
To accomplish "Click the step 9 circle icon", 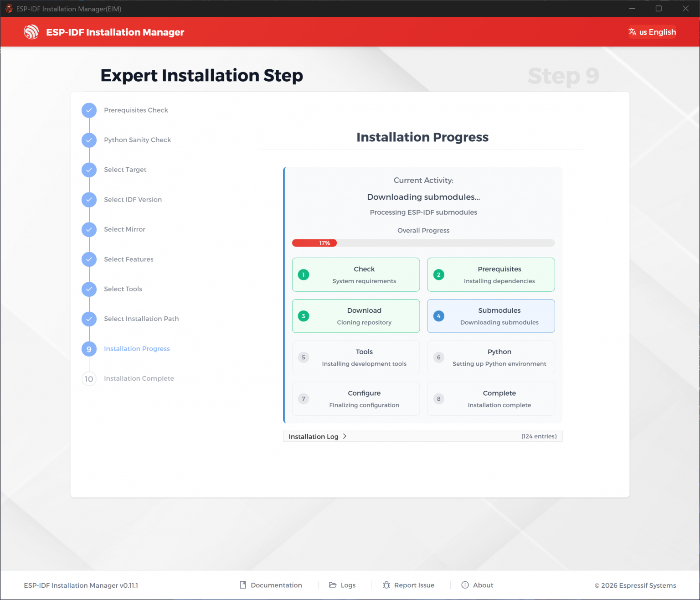I will 89,349.
